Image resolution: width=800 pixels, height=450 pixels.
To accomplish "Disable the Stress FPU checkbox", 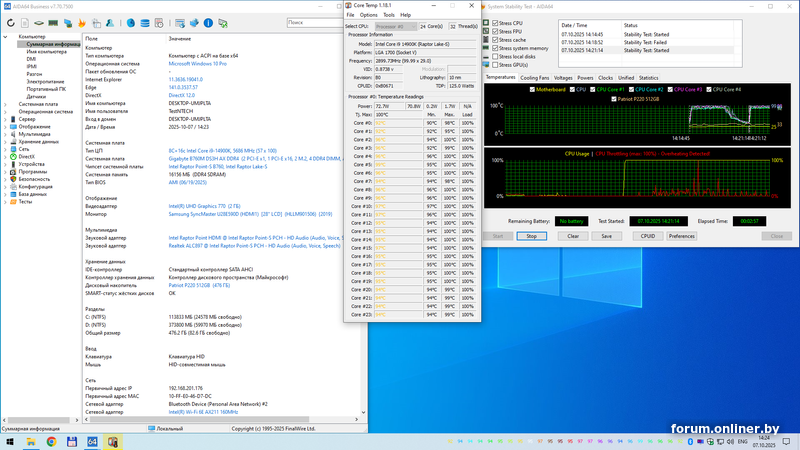I will click(x=495, y=31).
